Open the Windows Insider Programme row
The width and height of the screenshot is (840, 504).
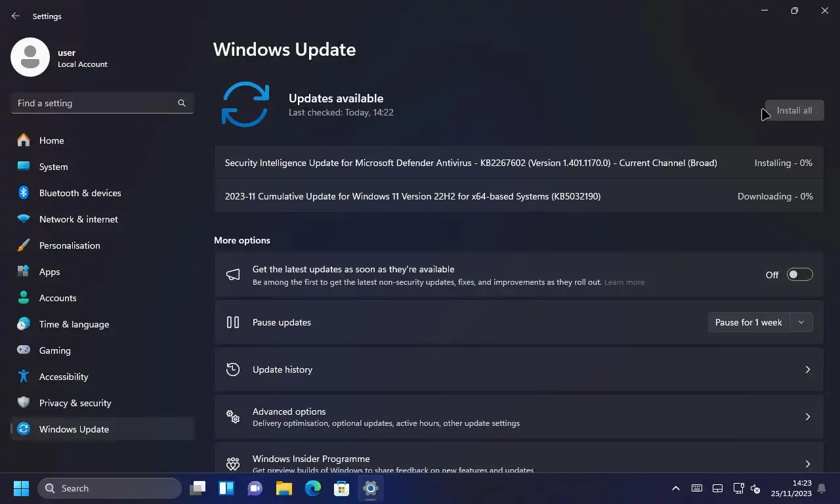(518, 458)
